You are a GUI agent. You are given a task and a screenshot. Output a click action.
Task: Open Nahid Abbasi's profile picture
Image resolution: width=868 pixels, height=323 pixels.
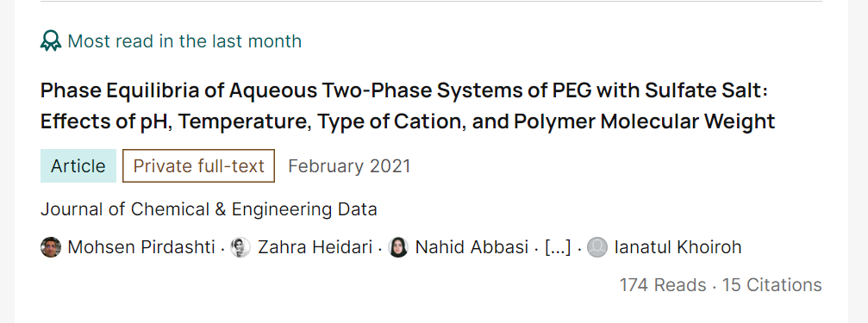[398, 247]
